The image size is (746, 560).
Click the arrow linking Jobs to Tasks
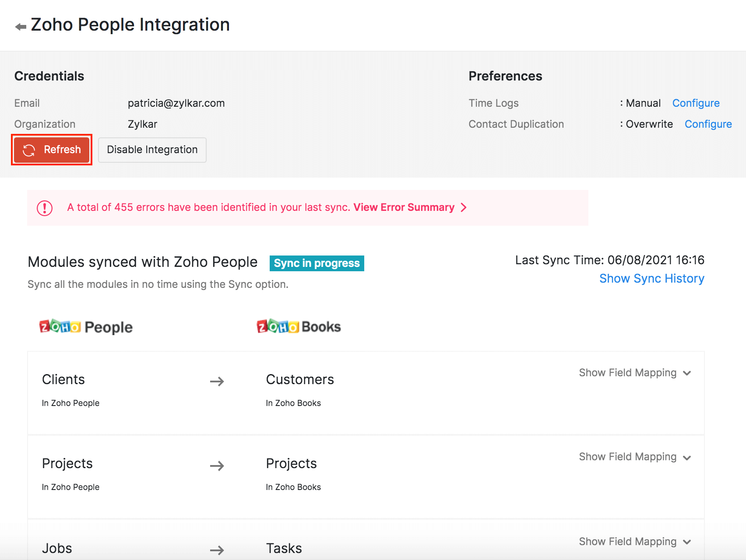coord(218,550)
